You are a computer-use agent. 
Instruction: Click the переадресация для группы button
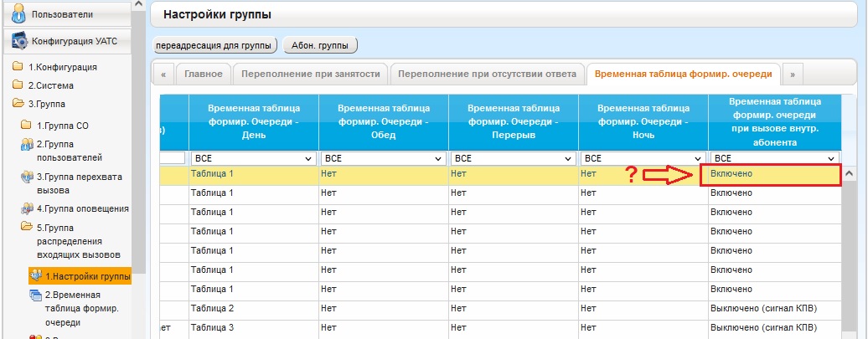tap(214, 45)
